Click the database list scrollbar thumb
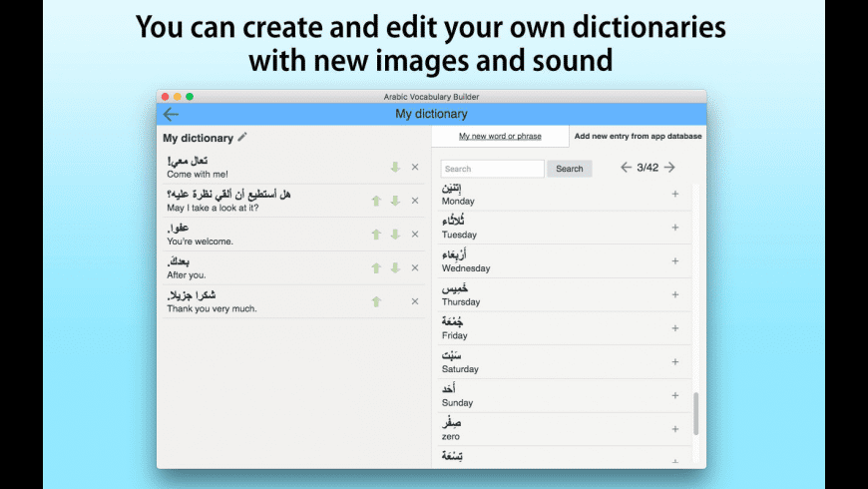Screen dimensions: 868x489 pyautogui.click(x=695, y=414)
